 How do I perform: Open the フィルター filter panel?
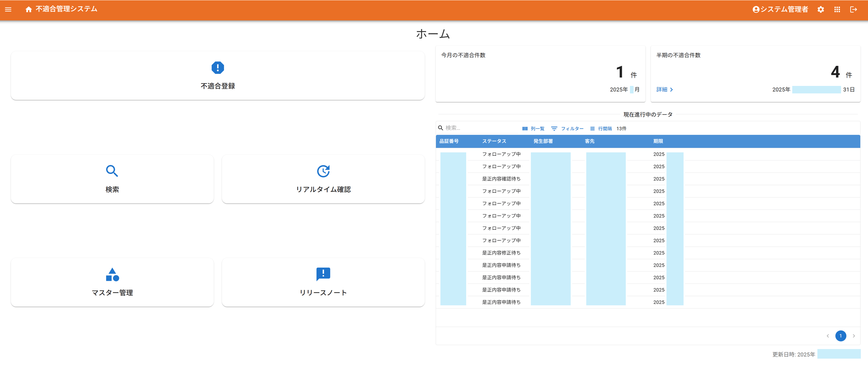(x=567, y=129)
